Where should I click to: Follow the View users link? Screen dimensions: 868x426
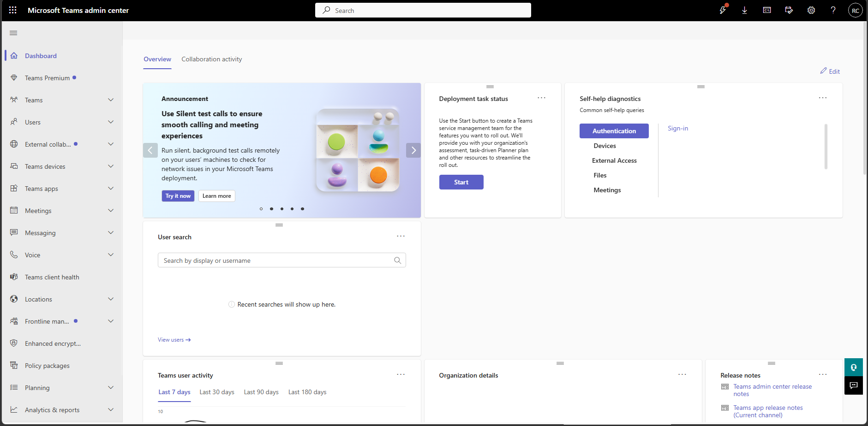click(174, 340)
